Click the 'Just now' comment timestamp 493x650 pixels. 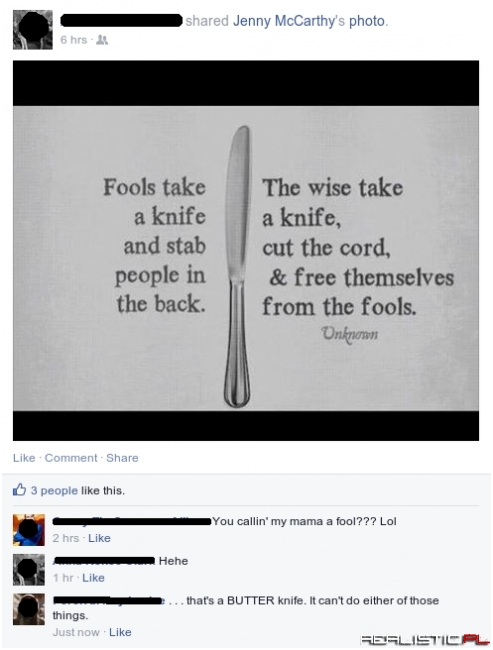coord(76,632)
